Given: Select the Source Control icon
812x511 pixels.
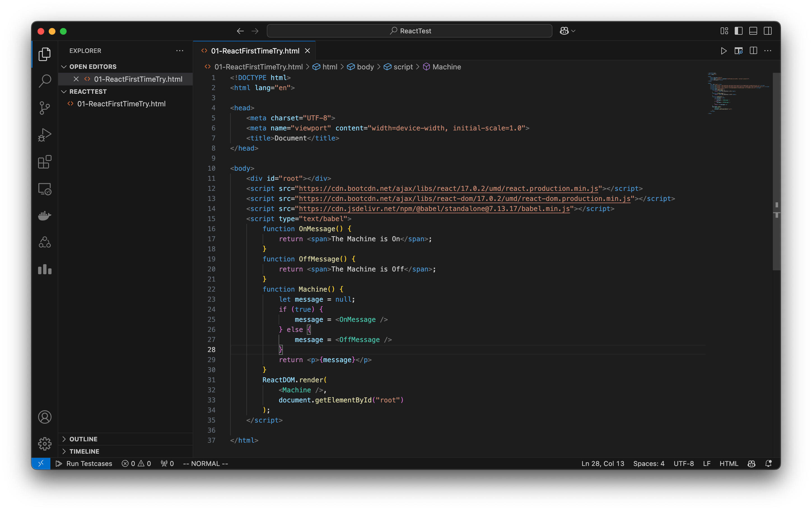Looking at the screenshot, I should (45, 108).
